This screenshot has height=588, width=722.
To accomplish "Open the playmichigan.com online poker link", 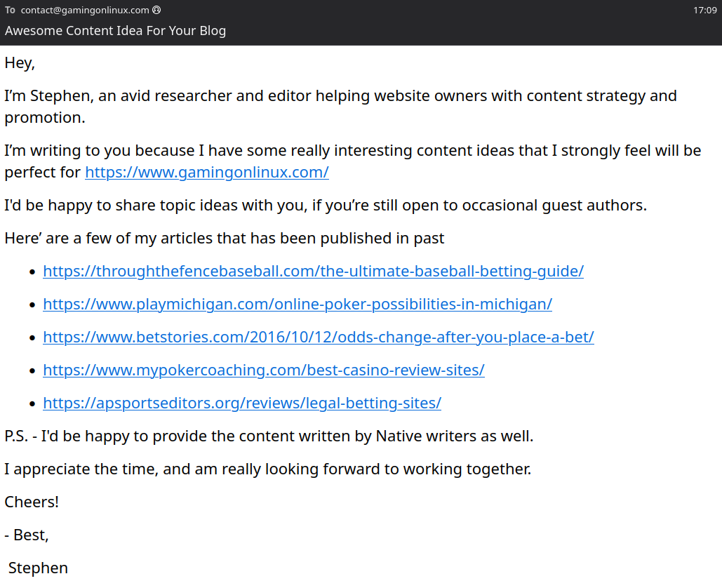I will [298, 304].
